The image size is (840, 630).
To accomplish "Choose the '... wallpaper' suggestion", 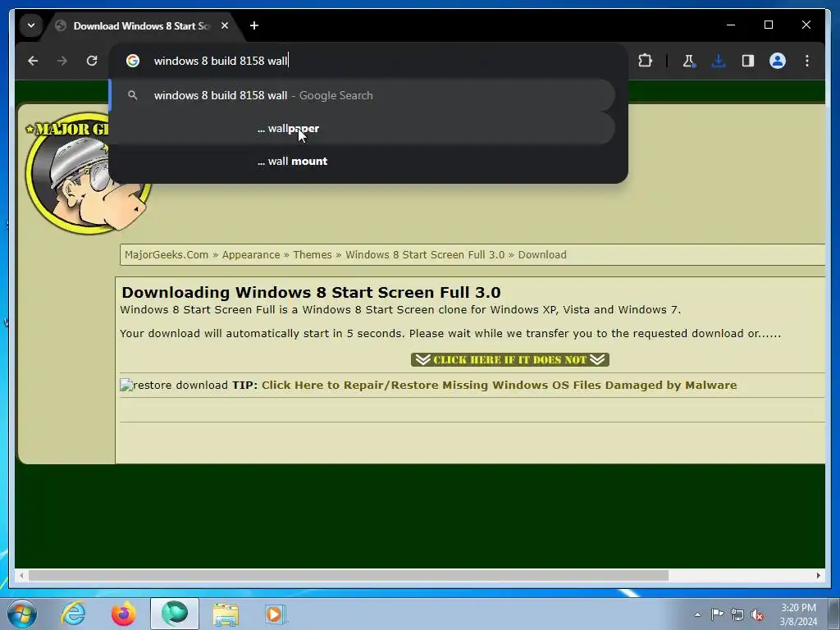I will (x=363, y=129).
